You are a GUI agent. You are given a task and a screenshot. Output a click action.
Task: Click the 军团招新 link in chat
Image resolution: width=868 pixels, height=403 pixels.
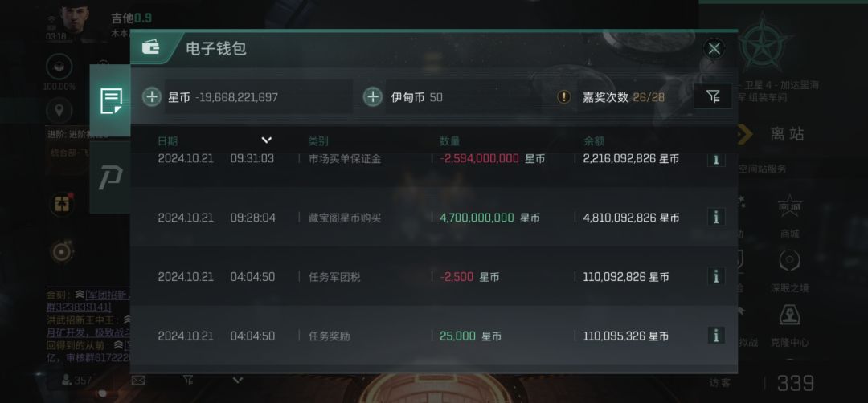[x=106, y=295]
